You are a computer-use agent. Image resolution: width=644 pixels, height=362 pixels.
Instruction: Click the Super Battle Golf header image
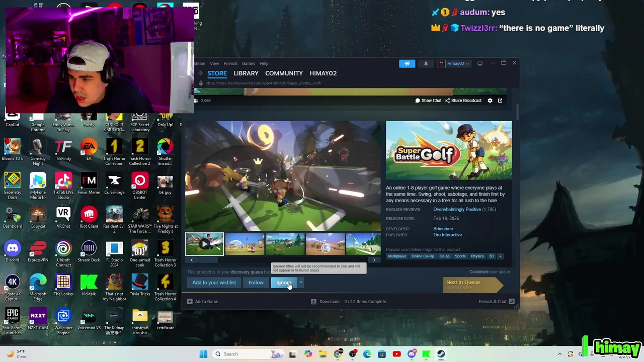(449, 150)
